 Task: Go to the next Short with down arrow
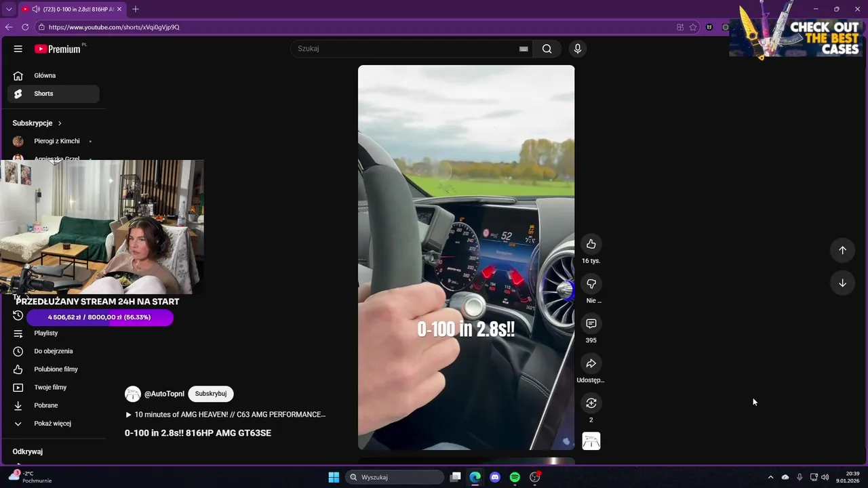point(842,283)
